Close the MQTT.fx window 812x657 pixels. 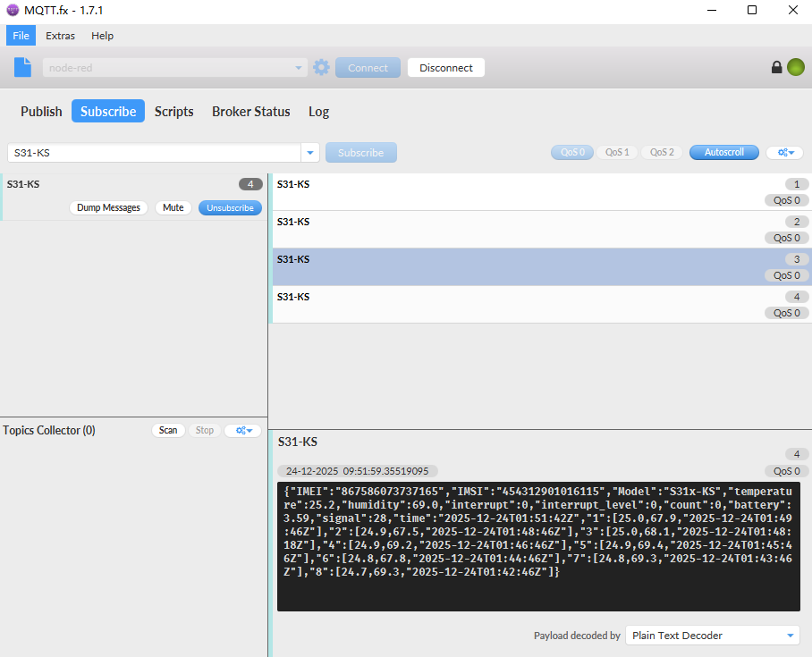(x=793, y=11)
